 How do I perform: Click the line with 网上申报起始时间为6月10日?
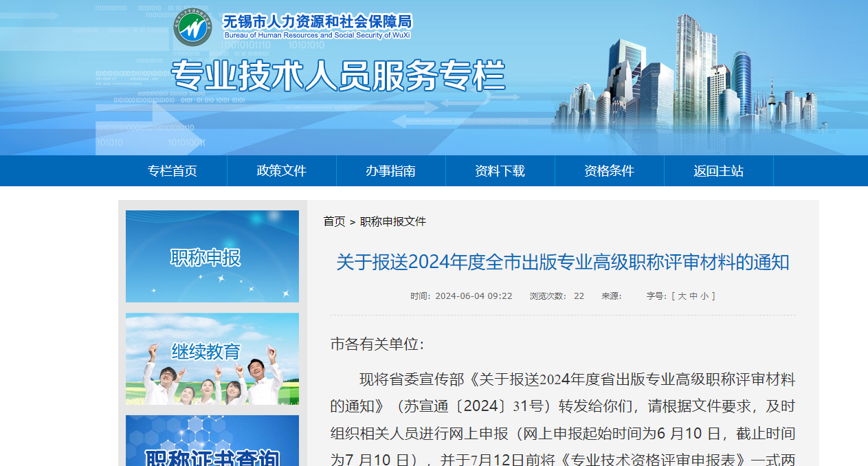click(563, 434)
